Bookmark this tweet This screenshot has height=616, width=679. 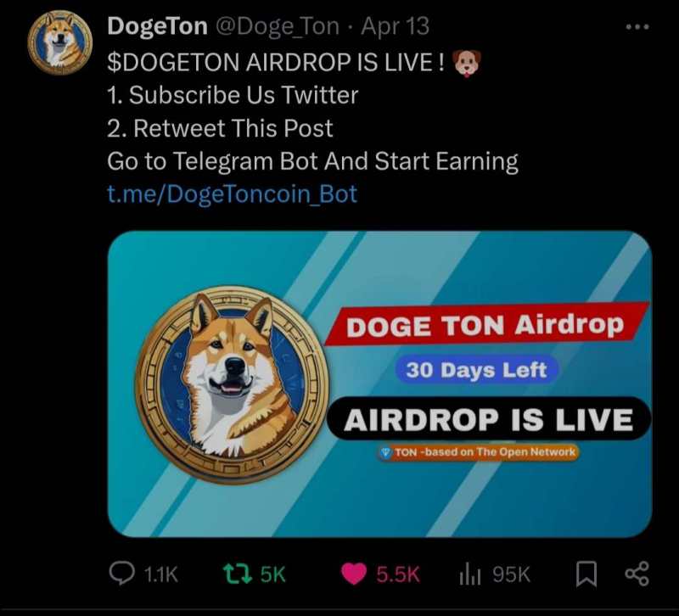click(x=586, y=574)
